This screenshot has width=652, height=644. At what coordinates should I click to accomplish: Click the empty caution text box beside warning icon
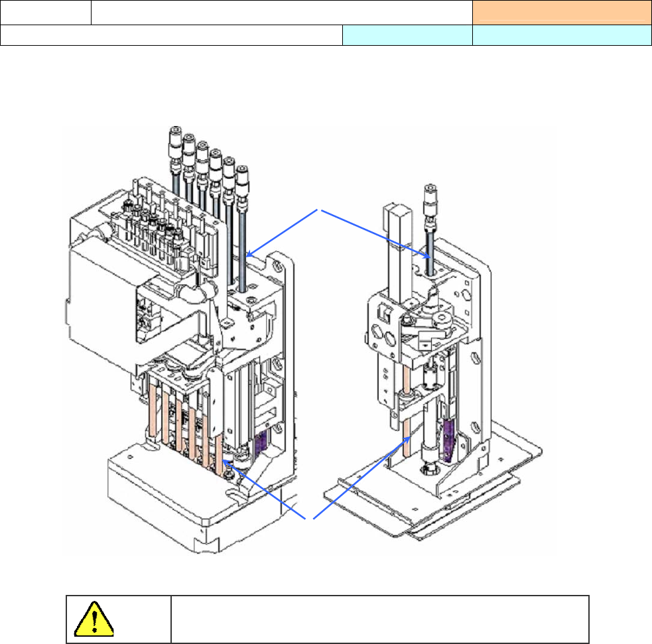380,619
